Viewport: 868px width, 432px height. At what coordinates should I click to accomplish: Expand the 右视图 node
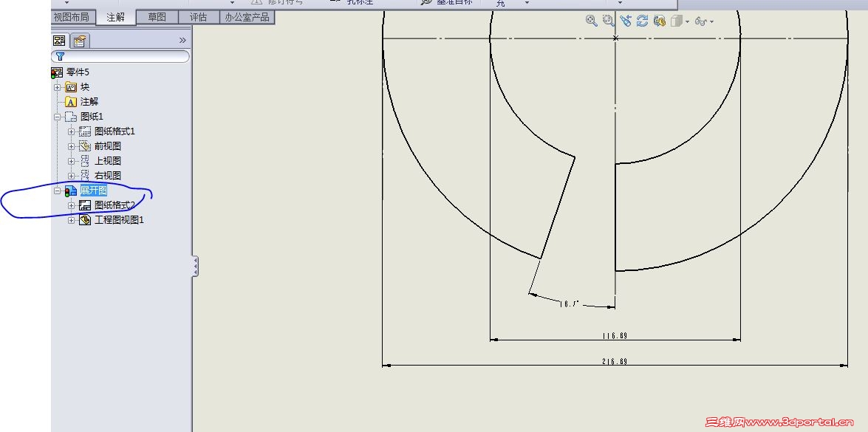point(71,176)
